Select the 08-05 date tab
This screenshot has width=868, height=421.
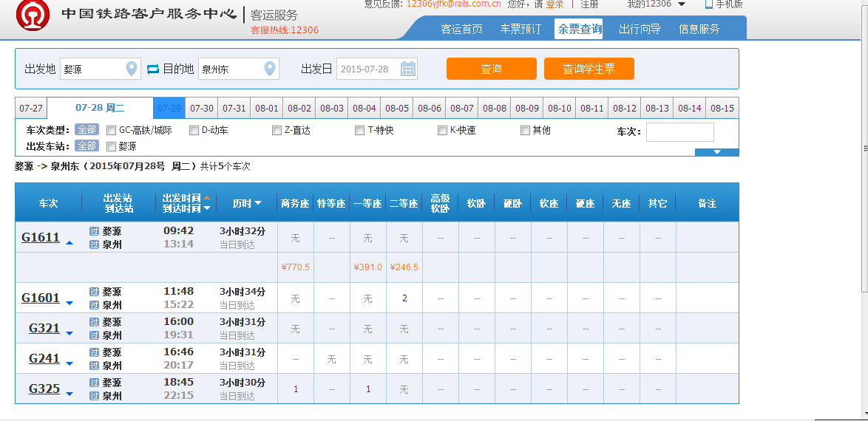pos(397,109)
